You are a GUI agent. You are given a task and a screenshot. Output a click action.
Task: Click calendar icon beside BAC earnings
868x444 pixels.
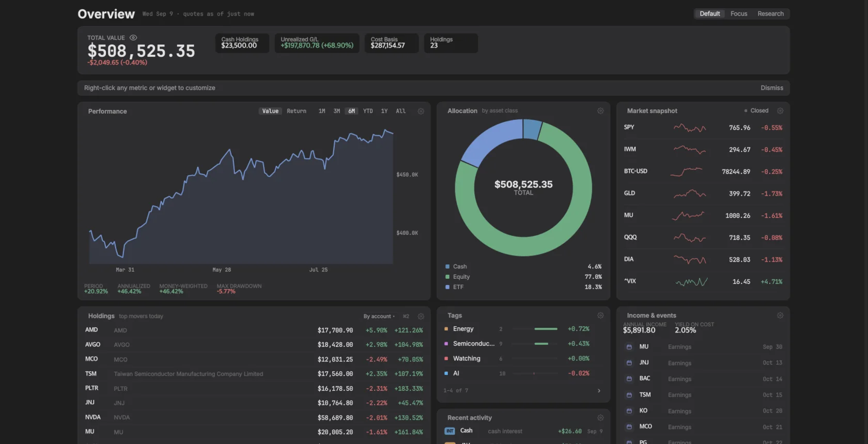tap(629, 379)
